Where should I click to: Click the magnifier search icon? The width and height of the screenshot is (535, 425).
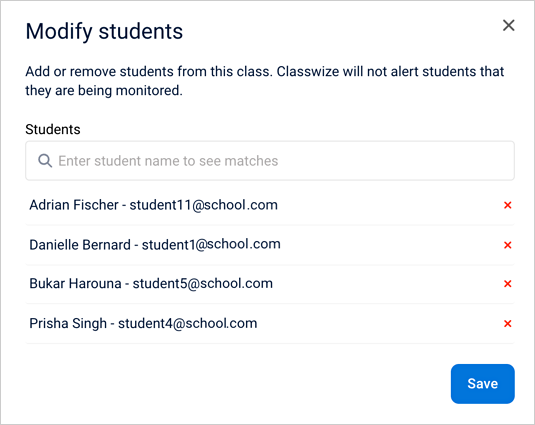coord(45,161)
